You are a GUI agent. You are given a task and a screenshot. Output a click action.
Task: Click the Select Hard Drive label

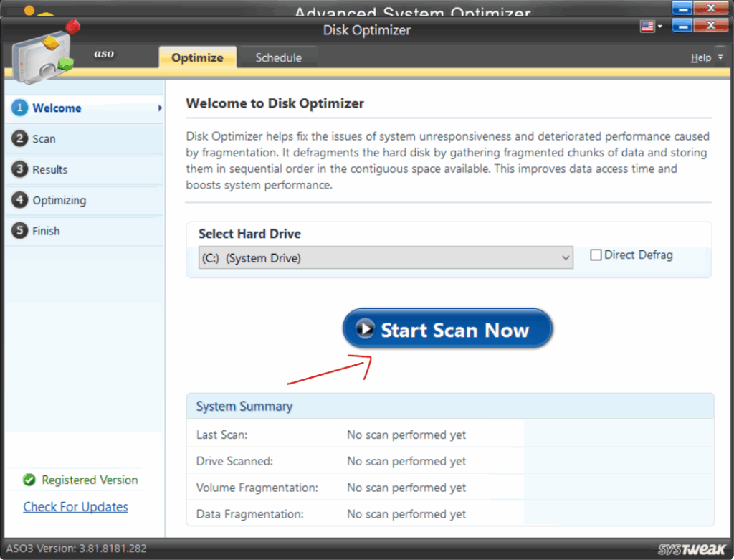point(249,234)
